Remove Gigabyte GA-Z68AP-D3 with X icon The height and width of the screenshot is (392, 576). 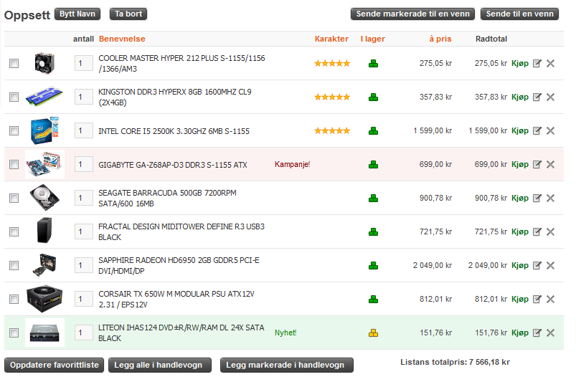coord(550,164)
